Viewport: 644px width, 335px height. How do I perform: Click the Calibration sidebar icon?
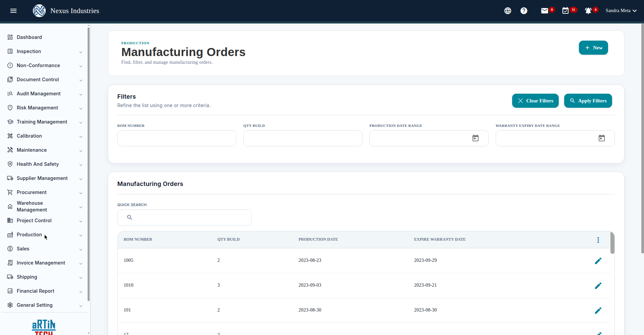tap(10, 136)
